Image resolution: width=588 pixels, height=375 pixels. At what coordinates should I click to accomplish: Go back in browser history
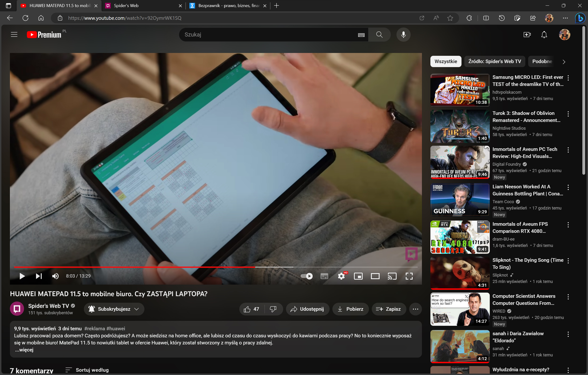coord(10,18)
